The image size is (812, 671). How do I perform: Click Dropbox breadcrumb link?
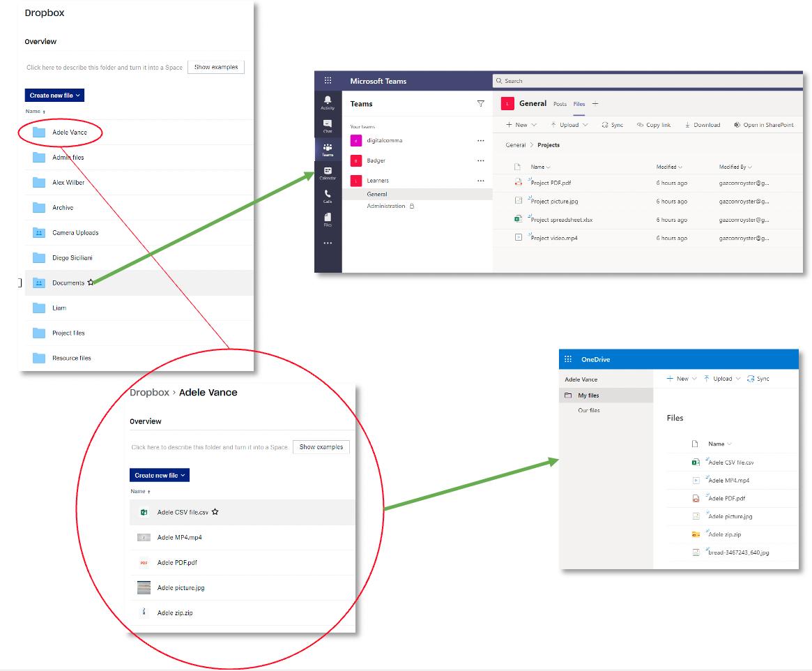coord(149,392)
